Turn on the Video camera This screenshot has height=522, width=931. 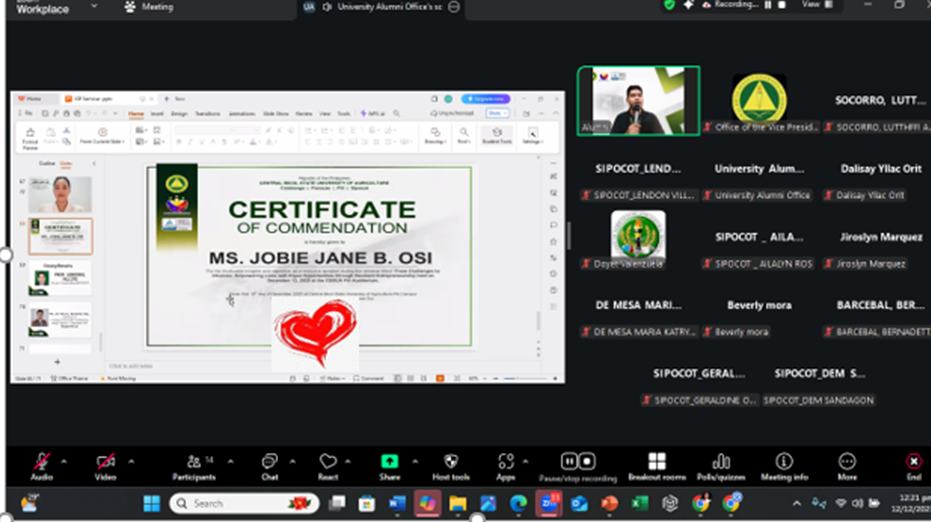105,462
